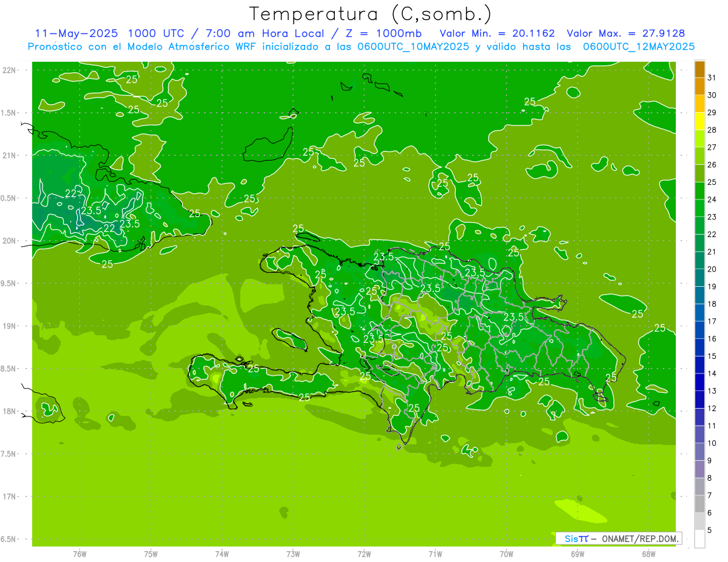
Task: Click the value 9 on the color scale
Action: (x=710, y=461)
